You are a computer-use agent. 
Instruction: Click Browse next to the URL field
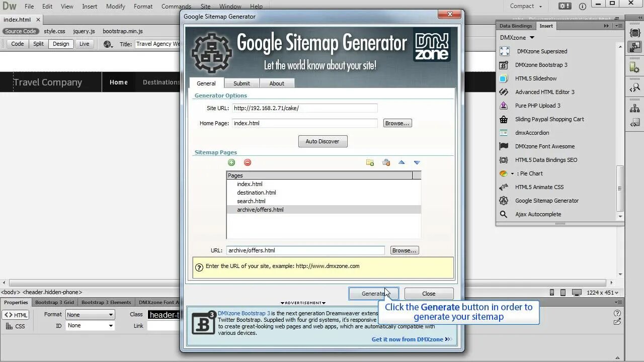pos(405,250)
